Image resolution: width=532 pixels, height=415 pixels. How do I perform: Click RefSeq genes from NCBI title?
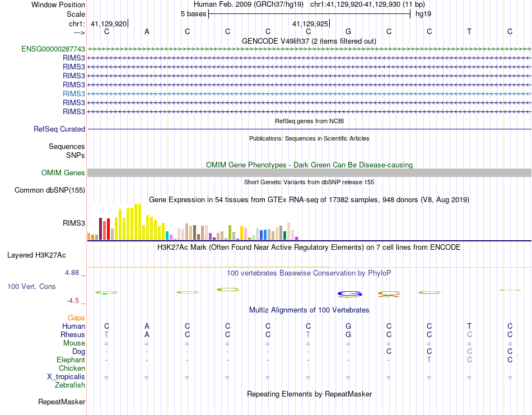click(x=309, y=121)
